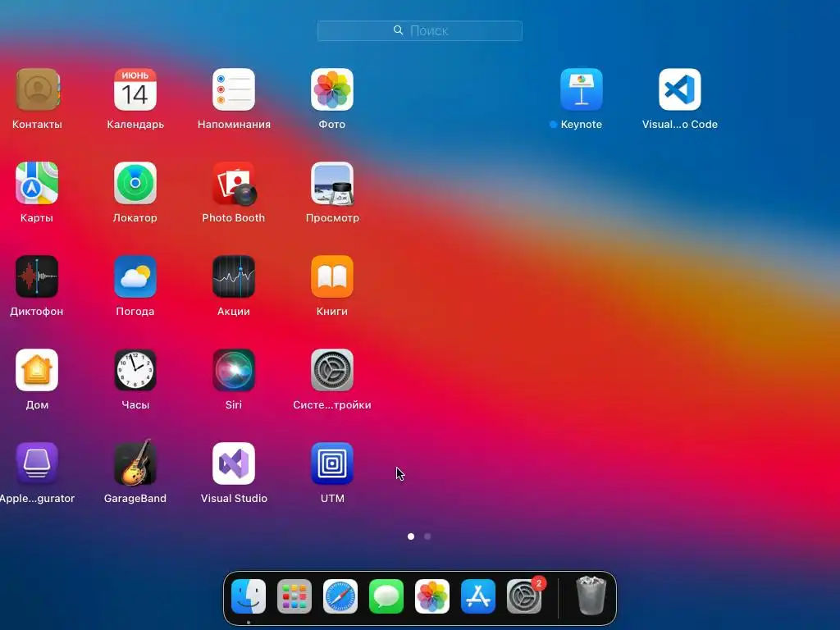Screen dimensions: 840x630
Task: Launch the Часы app
Action: coord(135,370)
